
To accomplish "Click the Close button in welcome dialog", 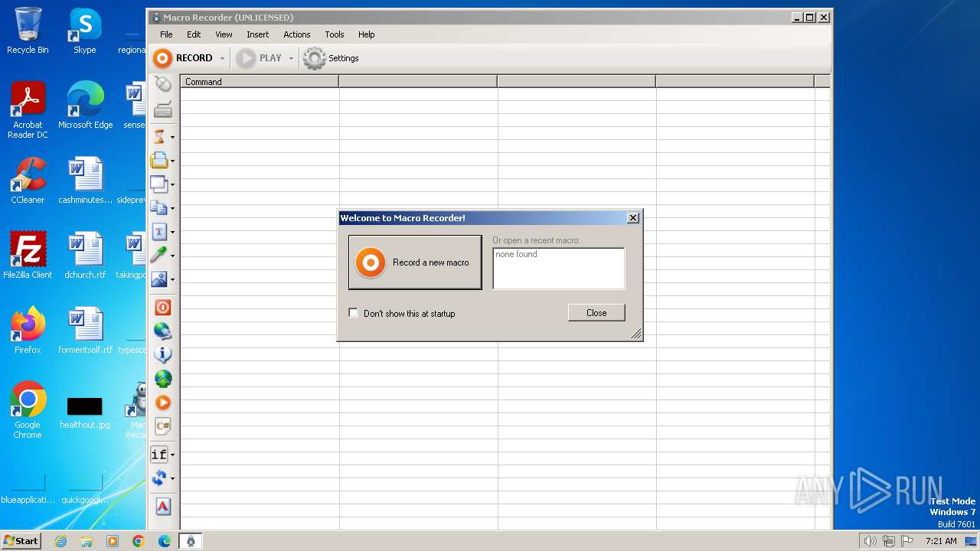I will pyautogui.click(x=596, y=312).
